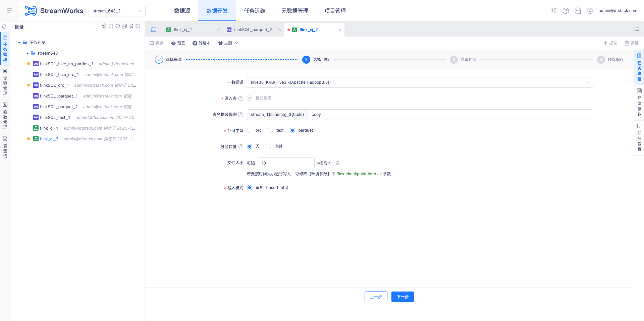Refresh the directory tree
This screenshot has height=321, width=644.
111,26
